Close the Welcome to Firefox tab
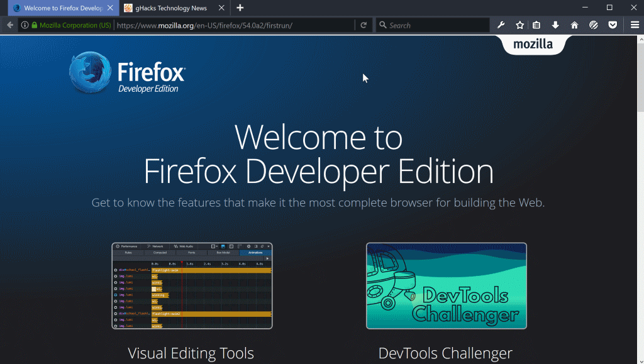 (x=110, y=8)
